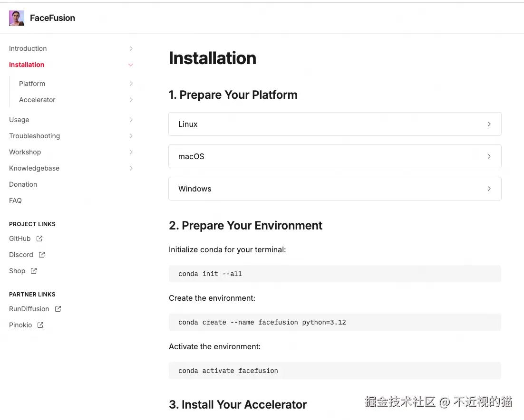Screen dimensions: 524x420
Task: Expand the Knowledgebase chevron in sidebar
Action: click(x=131, y=168)
